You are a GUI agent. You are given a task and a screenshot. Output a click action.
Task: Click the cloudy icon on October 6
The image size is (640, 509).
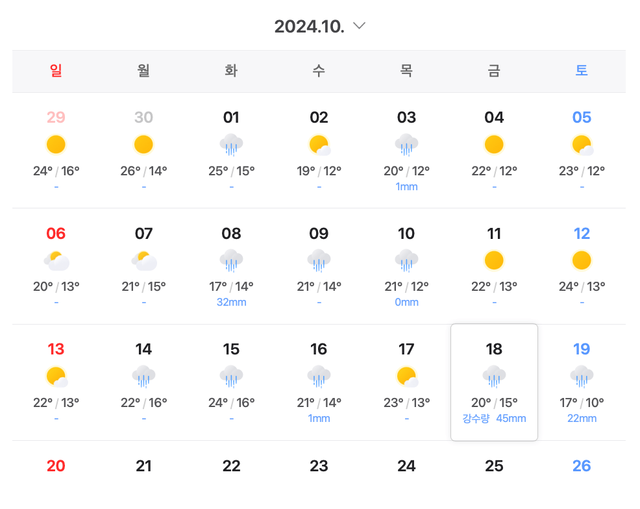(56, 261)
